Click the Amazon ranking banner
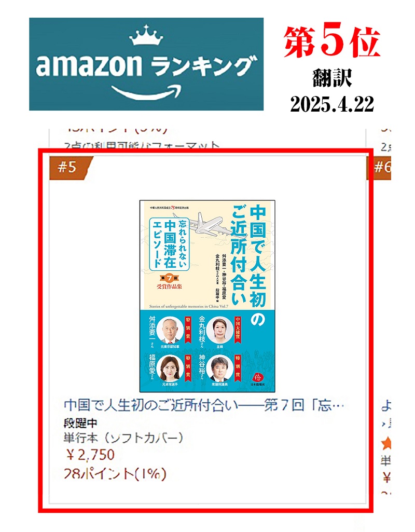Screen dimensions: 415x532 (x=146, y=64)
